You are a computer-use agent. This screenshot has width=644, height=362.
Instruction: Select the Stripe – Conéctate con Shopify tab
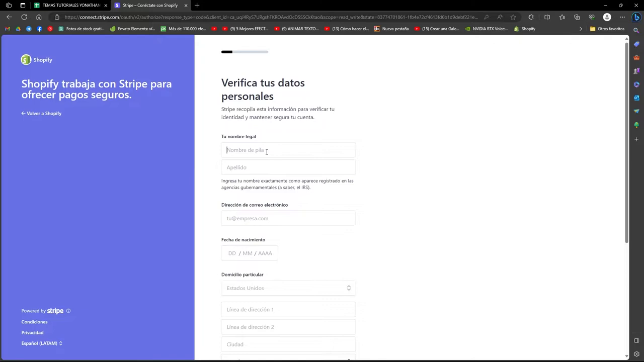(150, 5)
